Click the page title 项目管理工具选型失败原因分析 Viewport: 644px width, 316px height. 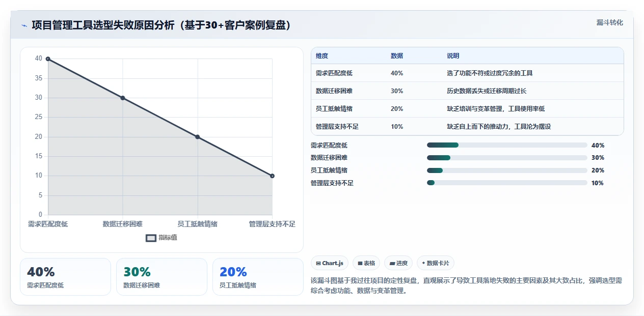pos(161,25)
